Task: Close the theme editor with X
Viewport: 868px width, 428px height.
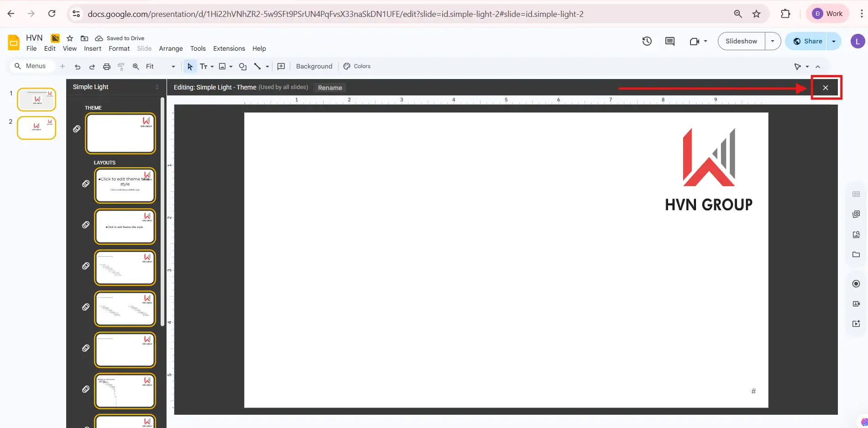Action: (x=826, y=88)
